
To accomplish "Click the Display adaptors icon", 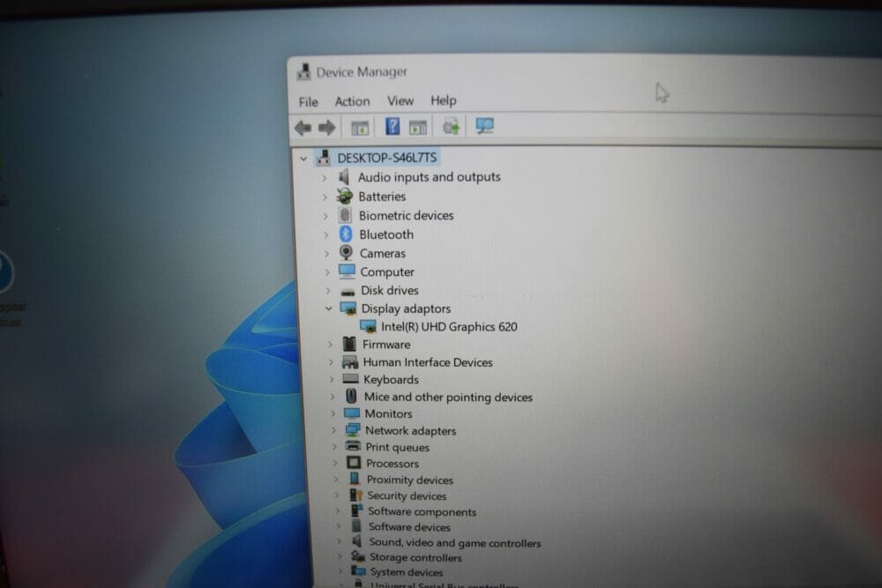I will click(348, 309).
